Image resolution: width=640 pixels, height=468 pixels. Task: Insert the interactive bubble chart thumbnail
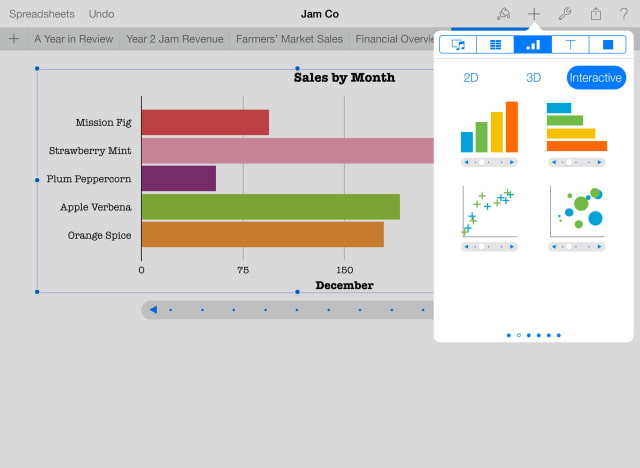click(578, 211)
